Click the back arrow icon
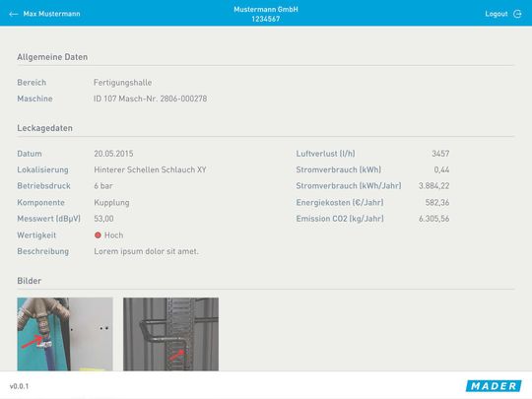 point(13,14)
